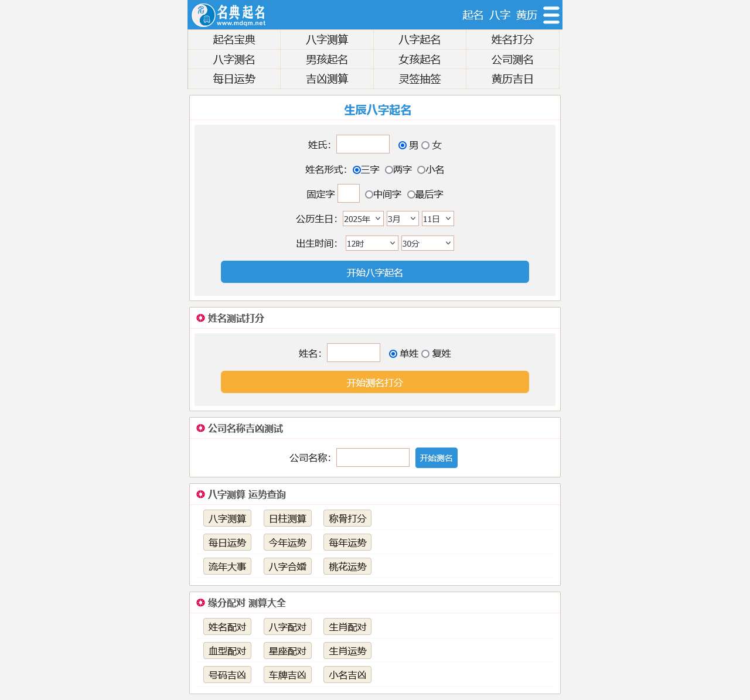Go to 姓名打分 menu item
The height and width of the screenshot is (700, 750).
click(513, 40)
